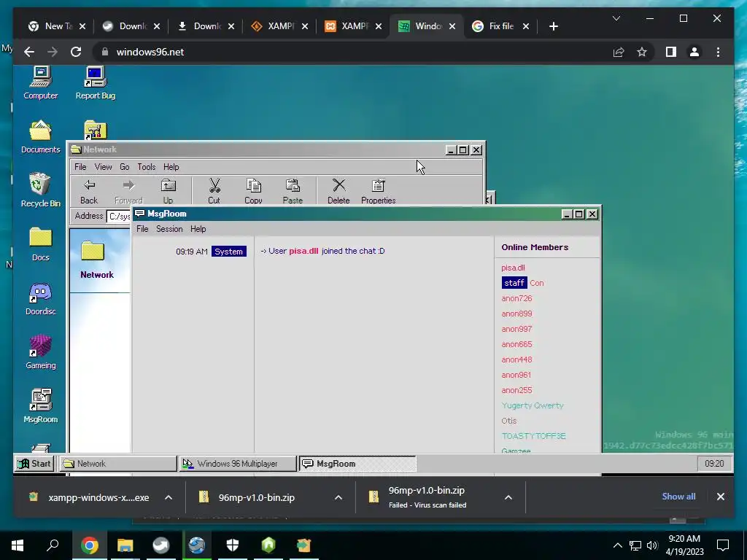The height and width of the screenshot is (560, 747).
Task: Click the Cut scissors tool
Action: pyautogui.click(x=214, y=192)
